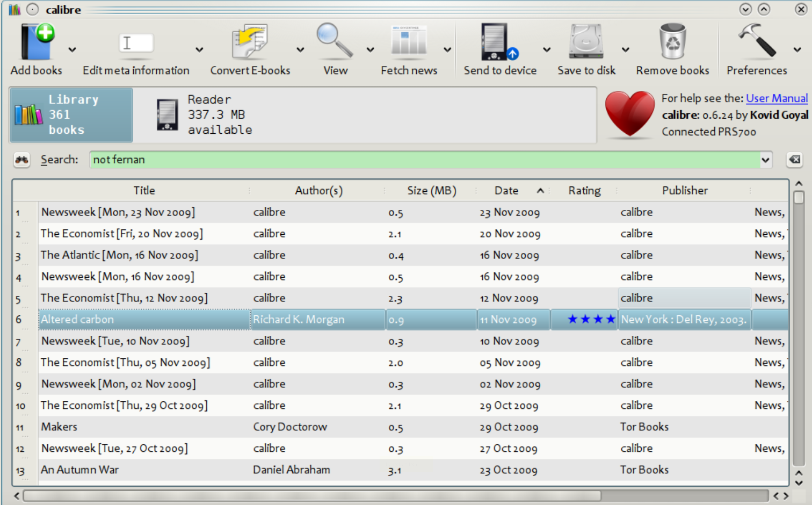Click the Send to device icon
The image size is (812, 505).
499,41
